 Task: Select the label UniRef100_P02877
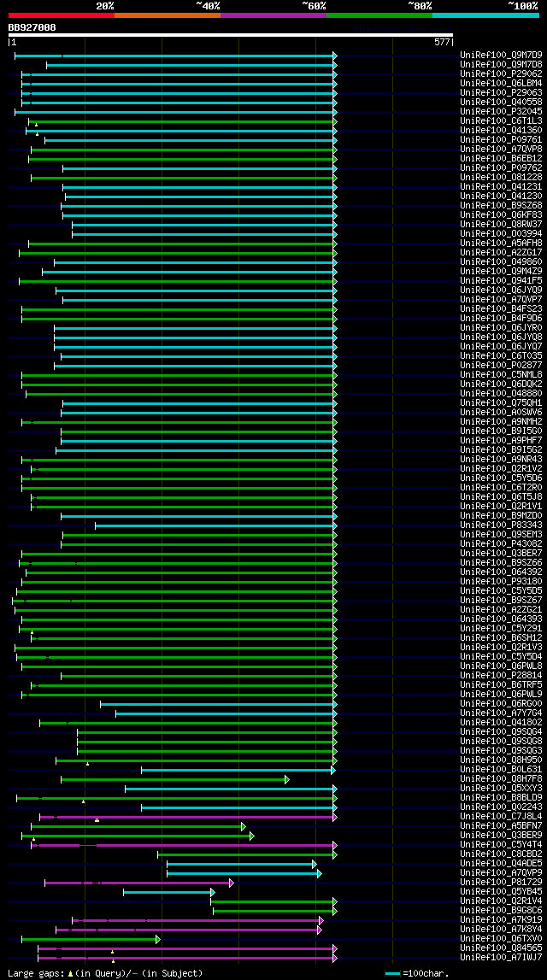pos(501,365)
